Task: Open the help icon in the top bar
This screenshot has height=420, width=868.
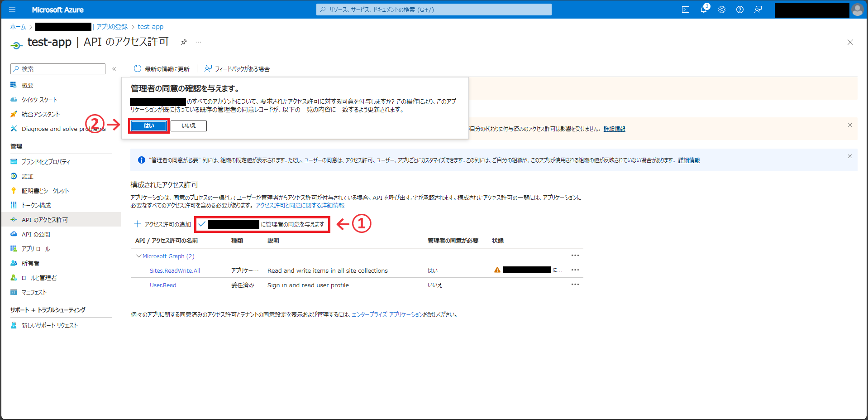Action: (740, 10)
